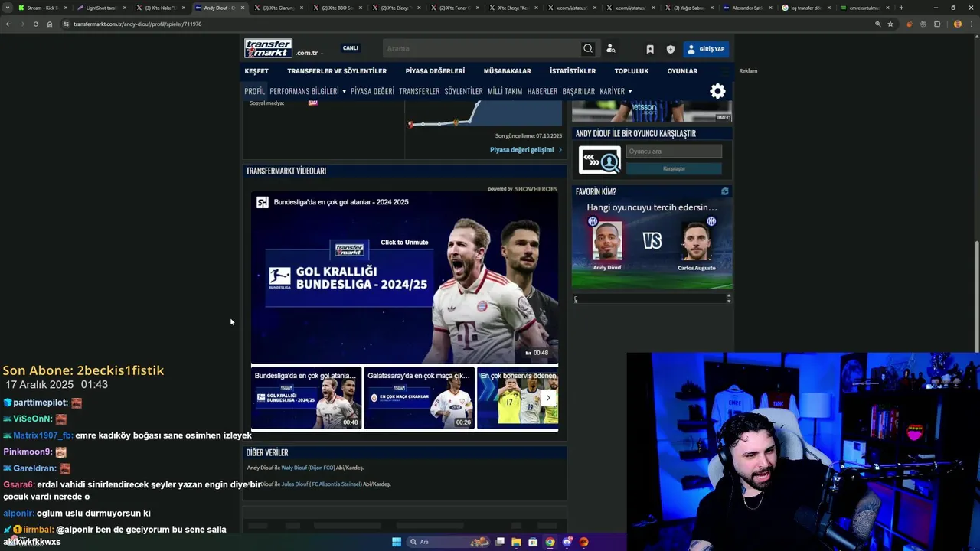Screen dimensions: 980x551
Task: Open Jules Diouf player link
Action: pos(294,484)
